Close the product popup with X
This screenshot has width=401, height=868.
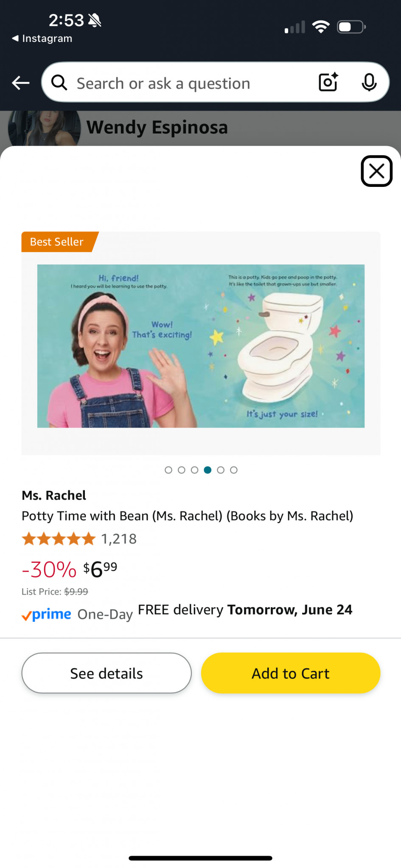point(376,171)
